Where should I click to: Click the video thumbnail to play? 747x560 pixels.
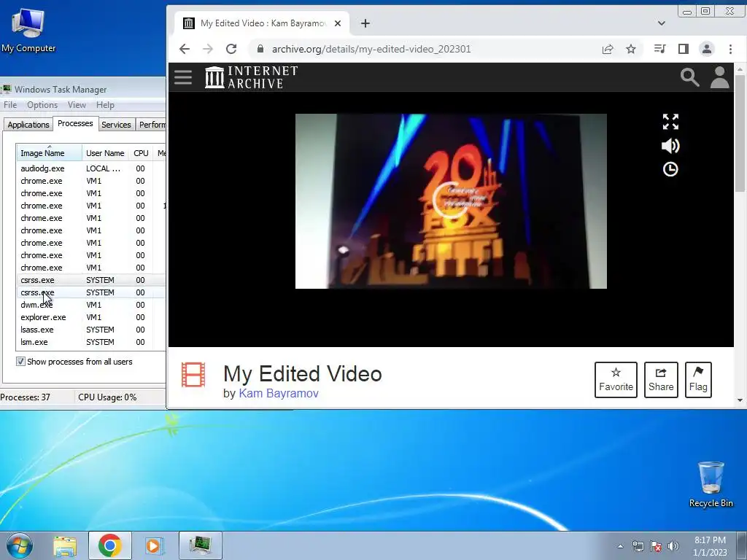coord(451,201)
